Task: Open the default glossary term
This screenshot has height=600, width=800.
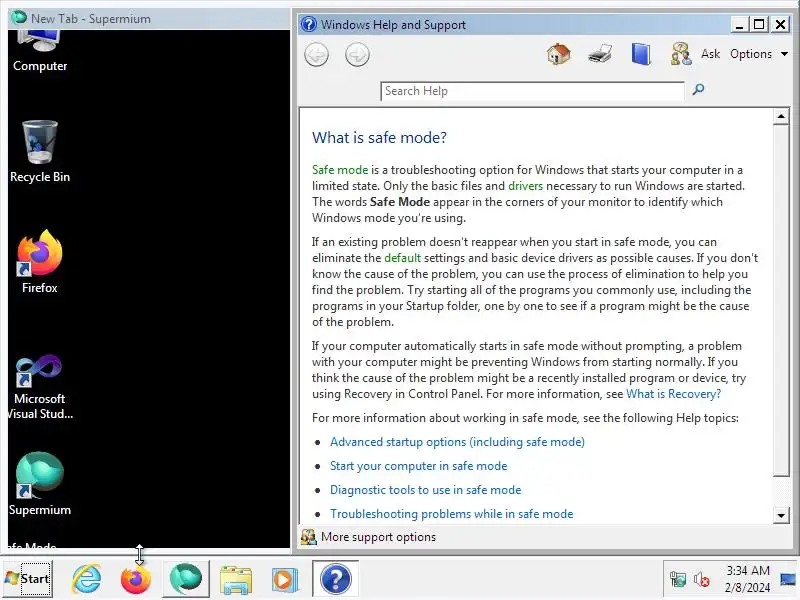Action: (x=403, y=258)
